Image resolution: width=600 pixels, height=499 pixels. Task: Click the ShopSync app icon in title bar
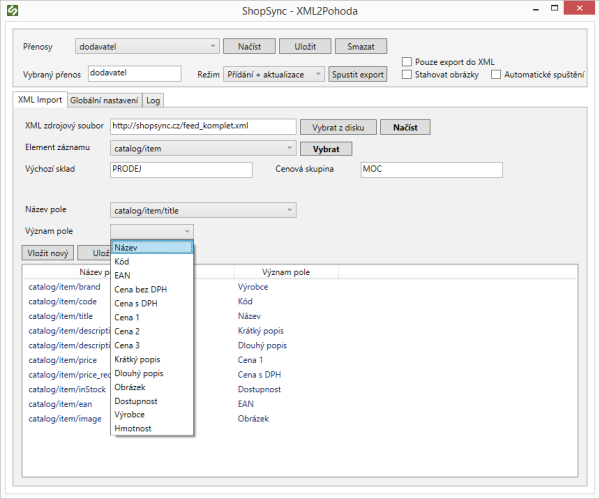14,12
